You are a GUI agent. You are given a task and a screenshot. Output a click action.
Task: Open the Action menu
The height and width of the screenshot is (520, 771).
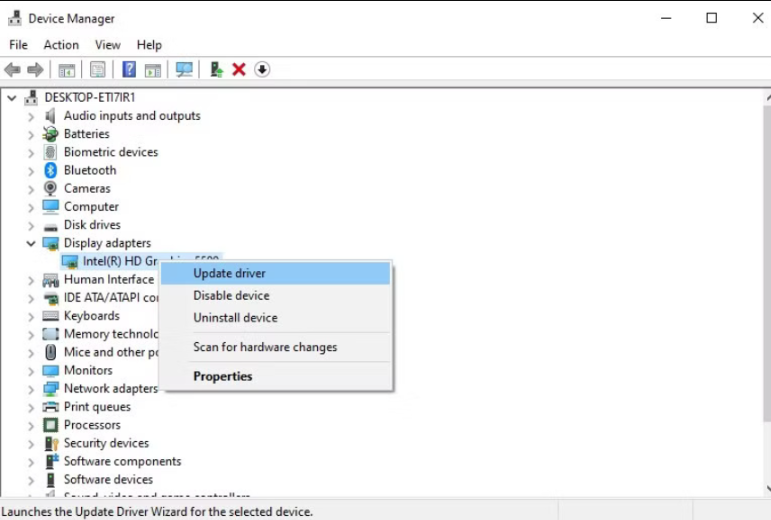click(x=61, y=45)
